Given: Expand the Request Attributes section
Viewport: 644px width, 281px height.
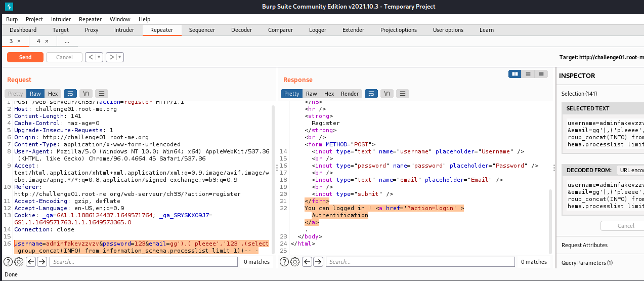Looking at the screenshot, I should point(600,245).
